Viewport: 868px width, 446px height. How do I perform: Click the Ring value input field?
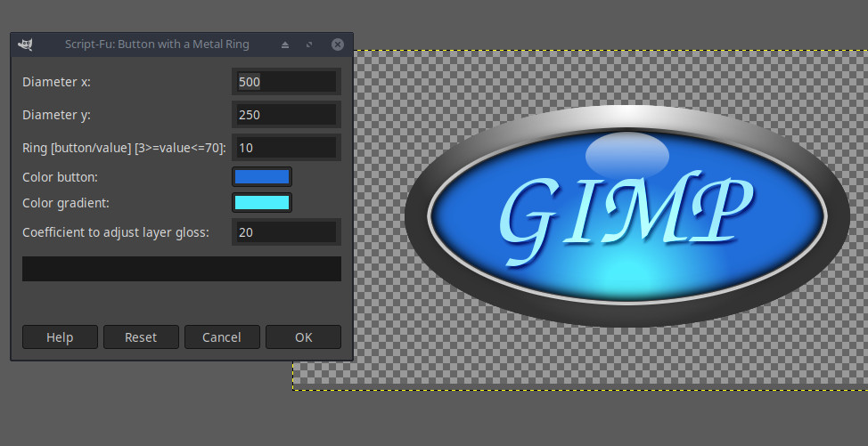click(x=286, y=148)
